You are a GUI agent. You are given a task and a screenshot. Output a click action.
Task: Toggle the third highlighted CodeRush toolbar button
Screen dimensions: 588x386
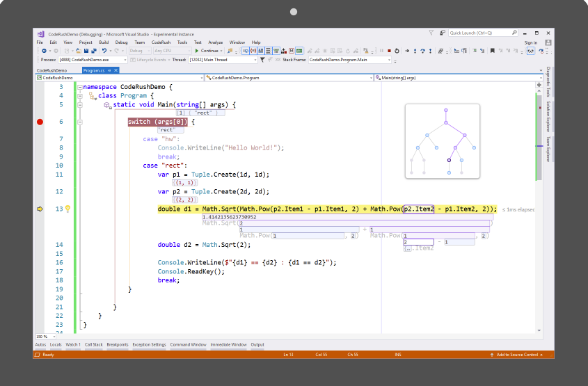(261, 51)
